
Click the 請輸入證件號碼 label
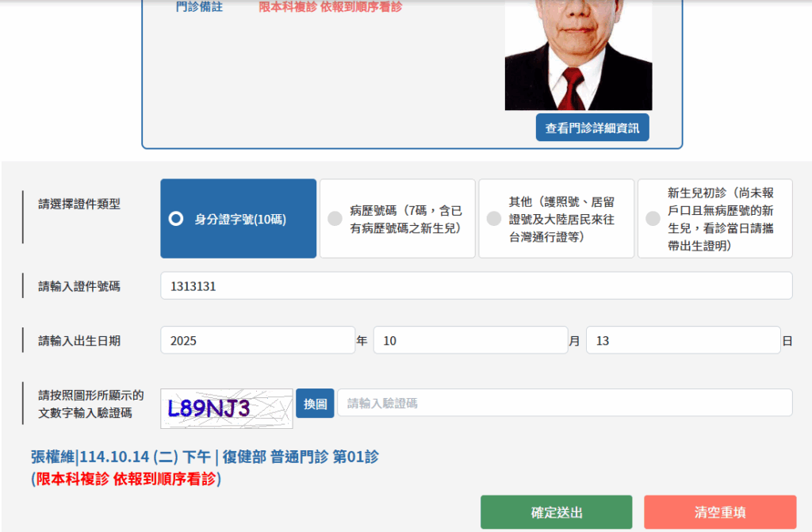79,286
